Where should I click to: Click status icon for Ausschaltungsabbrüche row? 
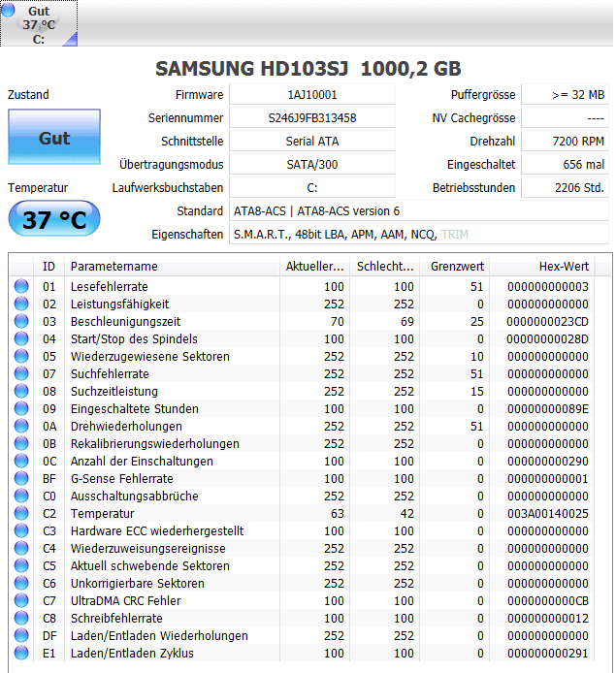pyautogui.click(x=21, y=496)
